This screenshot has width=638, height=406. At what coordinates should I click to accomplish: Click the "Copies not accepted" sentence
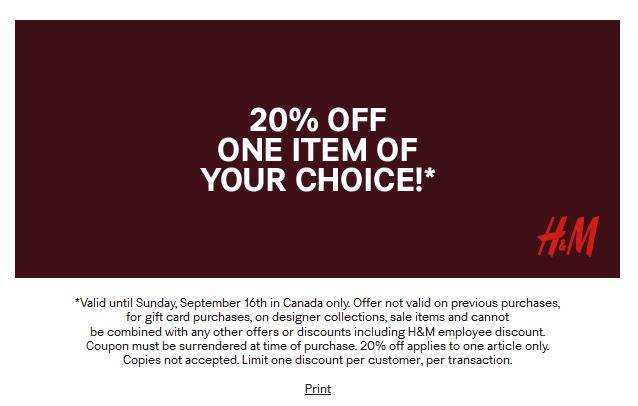click(181, 360)
